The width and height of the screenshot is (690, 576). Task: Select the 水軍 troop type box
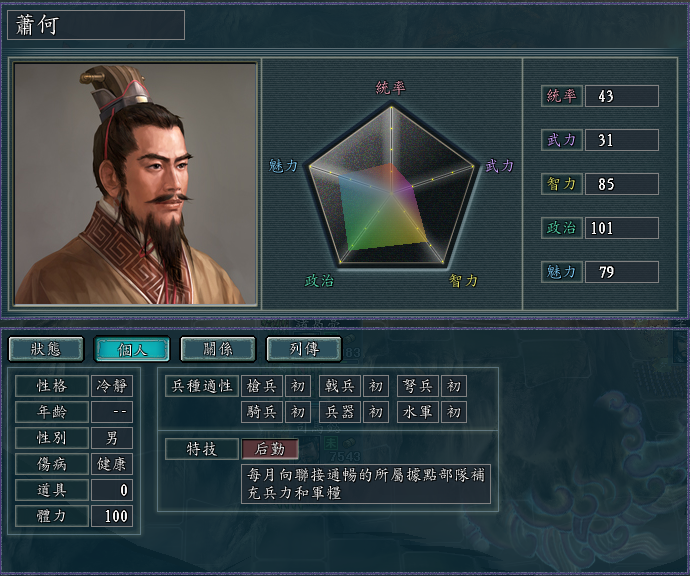pyautogui.click(x=418, y=412)
